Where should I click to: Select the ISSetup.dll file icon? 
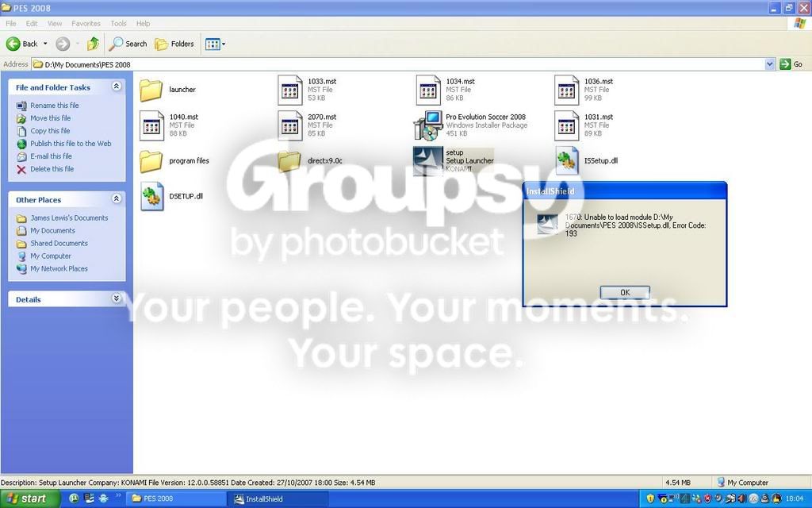pos(566,160)
